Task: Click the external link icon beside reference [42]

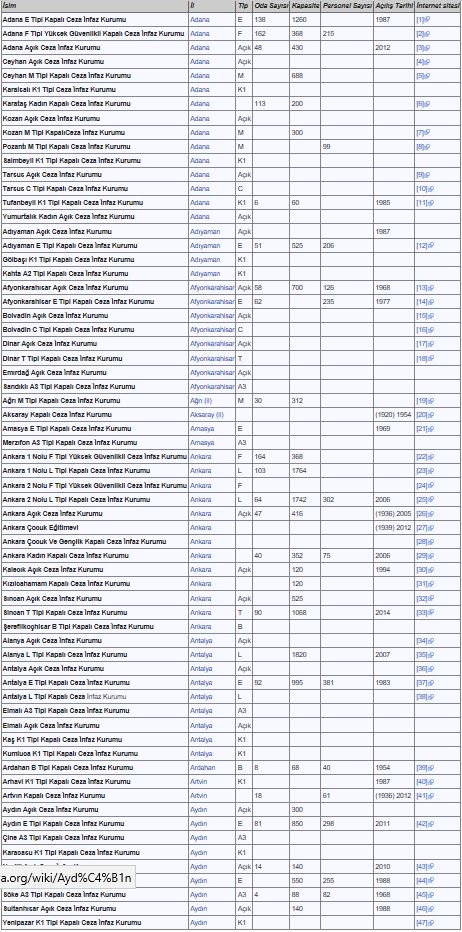Action: point(431,824)
